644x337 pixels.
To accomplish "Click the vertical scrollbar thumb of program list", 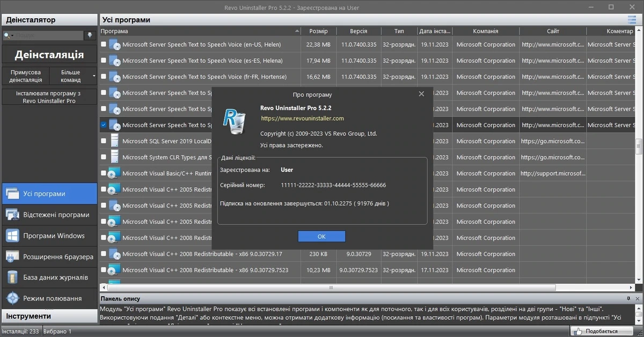I will point(639,147).
